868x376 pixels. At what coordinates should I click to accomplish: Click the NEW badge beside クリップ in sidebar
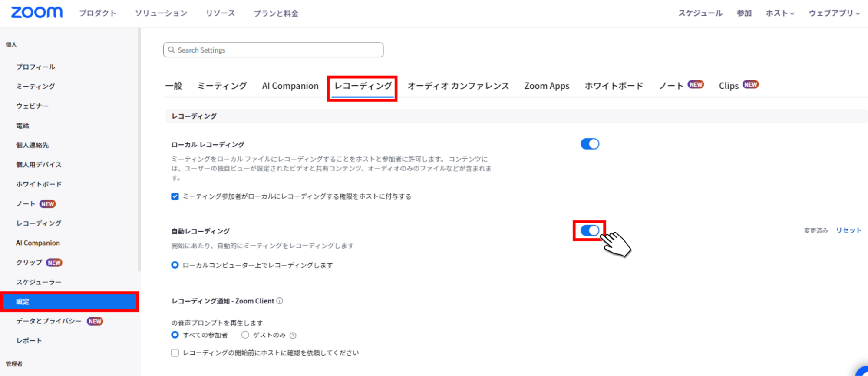54,263
